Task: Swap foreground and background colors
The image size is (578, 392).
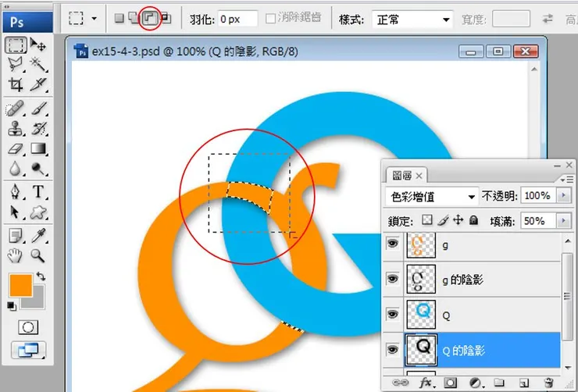Action: 41,276
